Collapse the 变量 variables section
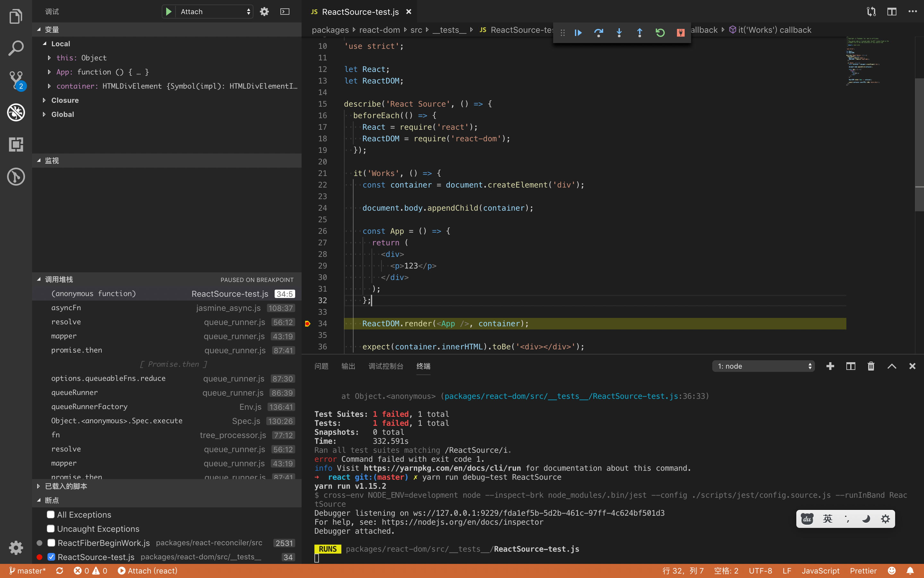The width and height of the screenshot is (924, 578). pos(167,30)
